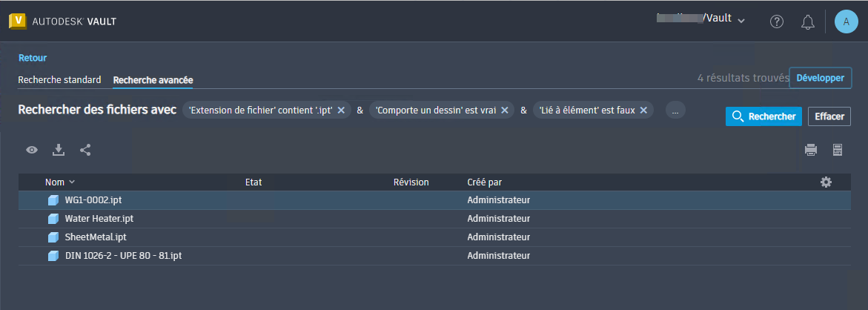Click the eye preview icon
Image resolution: width=868 pixels, height=310 pixels.
[32, 150]
